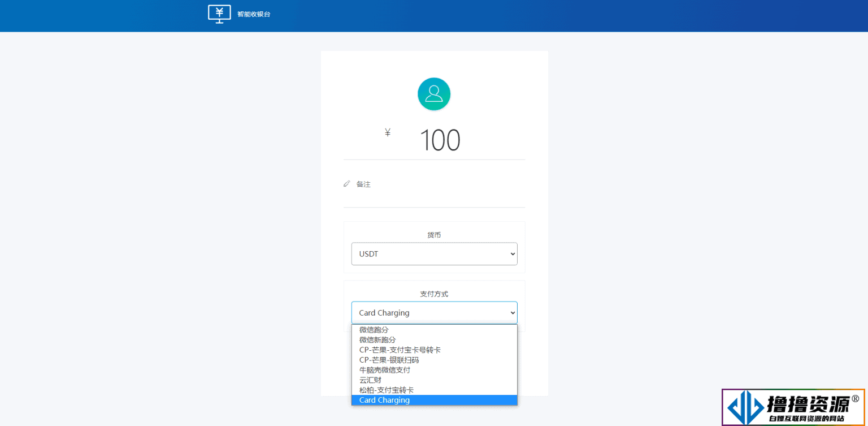Open the Card Charging payment method dropdown
868x426 pixels.
tap(434, 313)
